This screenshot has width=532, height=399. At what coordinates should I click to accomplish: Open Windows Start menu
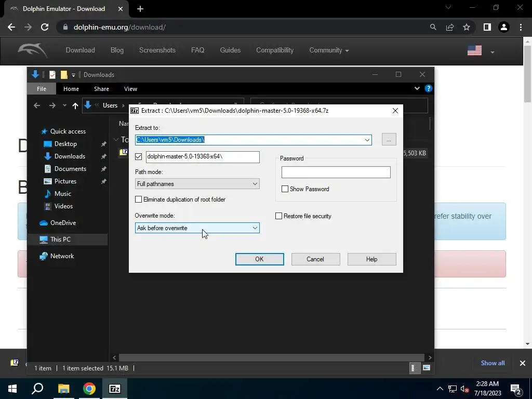[x=12, y=389]
